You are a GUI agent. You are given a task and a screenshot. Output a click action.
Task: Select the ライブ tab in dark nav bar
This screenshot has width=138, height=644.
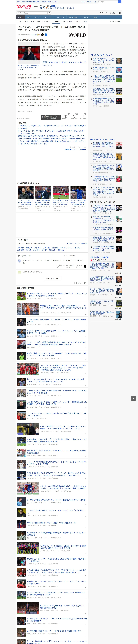(37, 17)
